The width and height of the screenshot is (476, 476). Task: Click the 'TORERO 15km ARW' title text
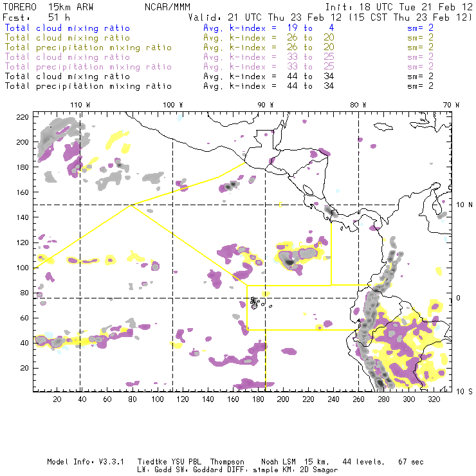pos(48,7)
